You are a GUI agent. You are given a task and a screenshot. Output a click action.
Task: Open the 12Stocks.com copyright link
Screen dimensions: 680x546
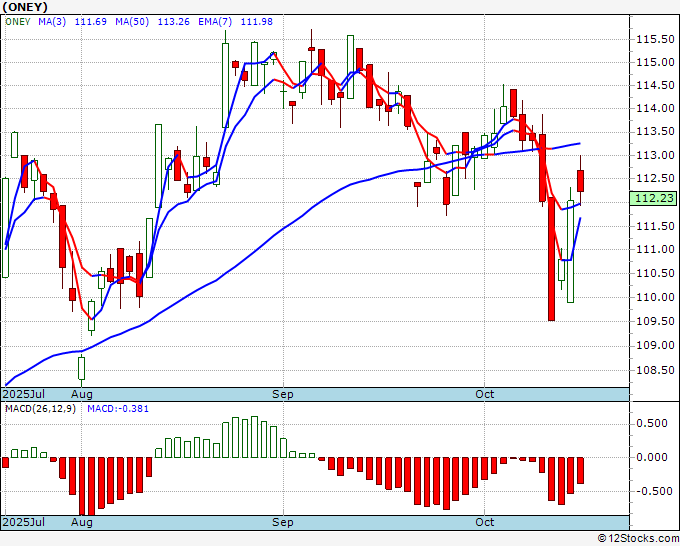(x=638, y=539)
